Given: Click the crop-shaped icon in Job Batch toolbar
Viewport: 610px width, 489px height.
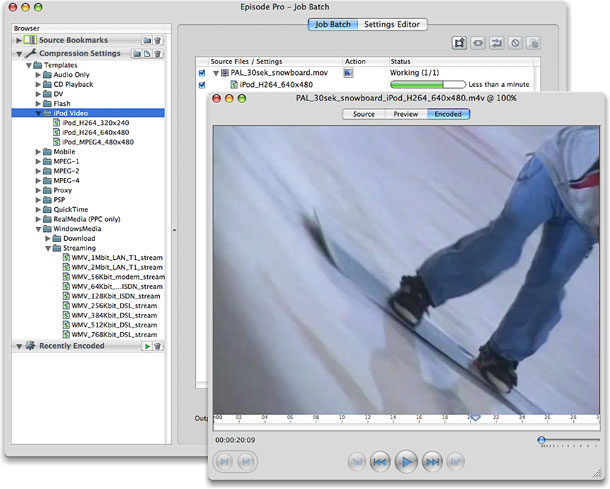Looking at the screenshot, I should (460, 43).
